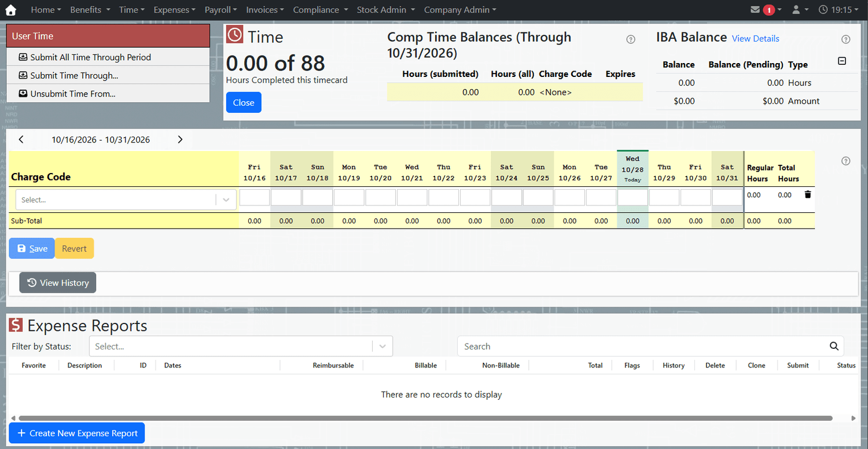Image resolution: width=868 pixels, height=449 pixels.
Task: Click the expense search magnifier icon
Action: click(x=834, y=346)
